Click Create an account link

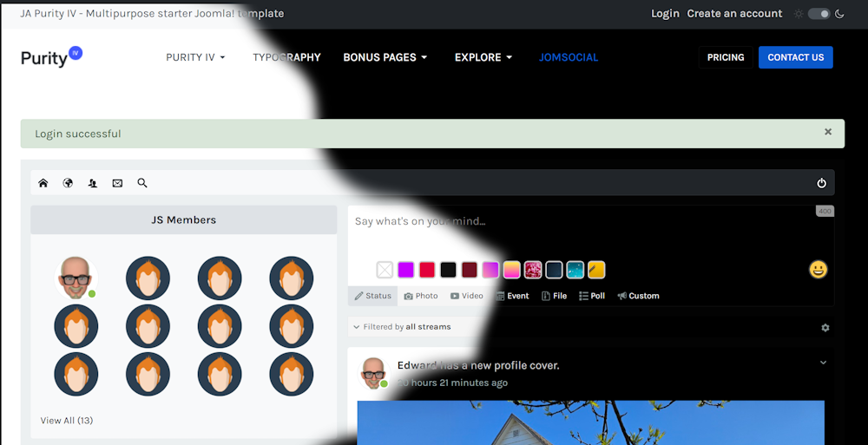pos(734,14)
